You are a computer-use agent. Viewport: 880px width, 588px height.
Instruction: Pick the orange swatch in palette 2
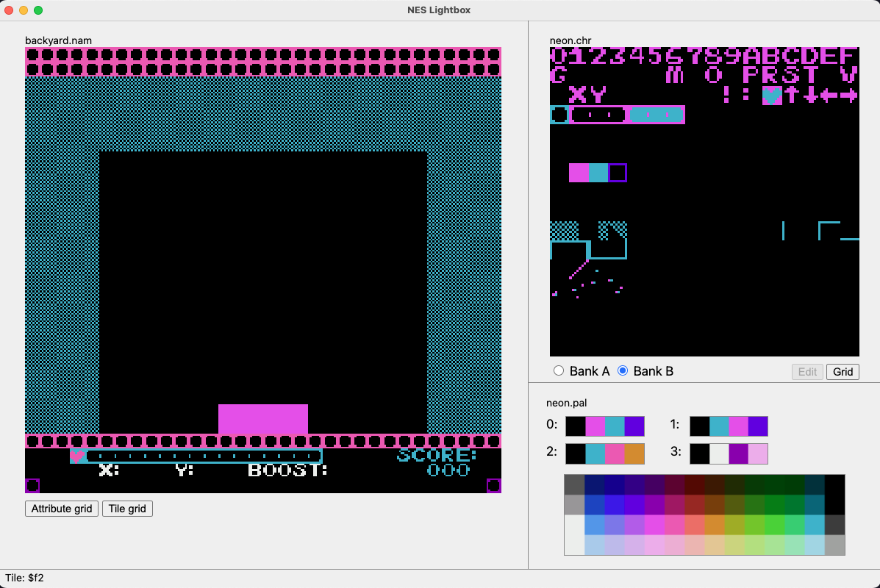pyautogui.click(x=635, y=453)
